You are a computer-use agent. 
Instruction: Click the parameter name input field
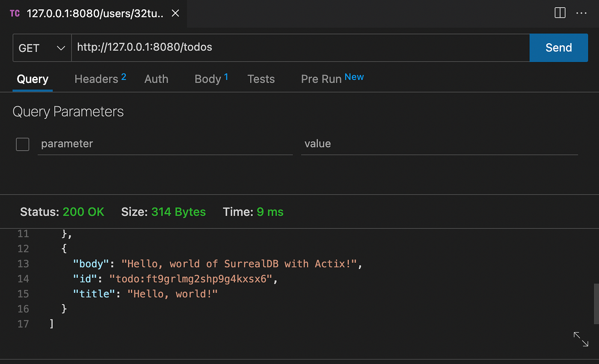pyautogui.click(x=165, y=144)
